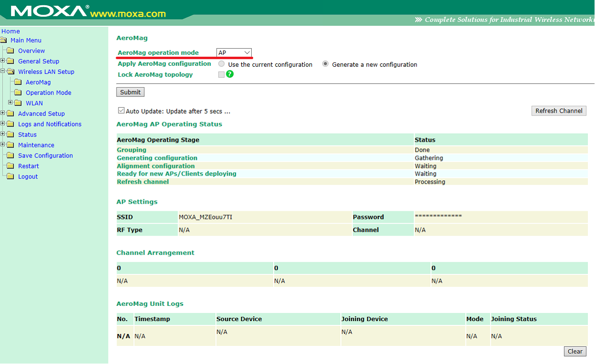Click the Refresh Channel button
595x364 pixels.
559,111
